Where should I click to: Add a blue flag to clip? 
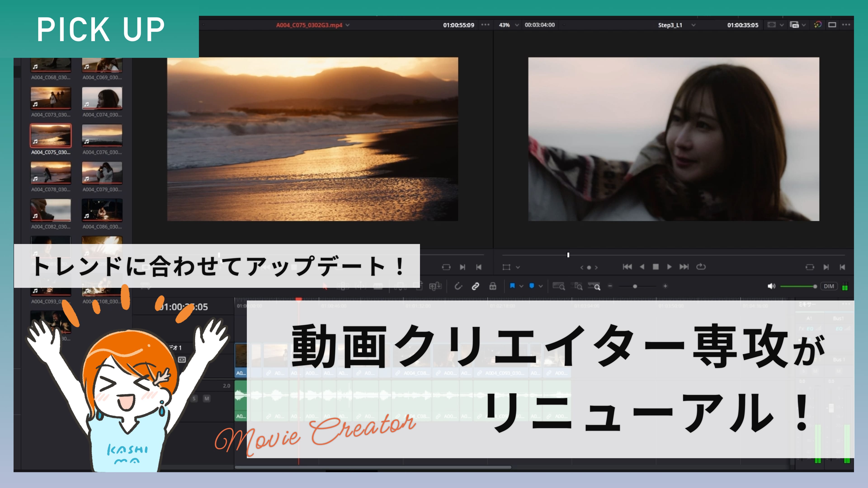(x=512, y=286)
